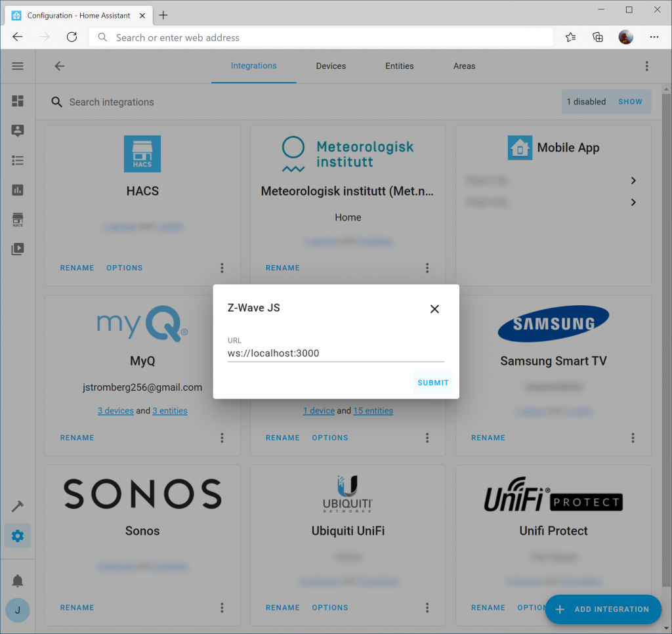Close the Z-Wave JS dialog
The width and height of the screenshot is (672, 634).
click(x=434, y=308)
